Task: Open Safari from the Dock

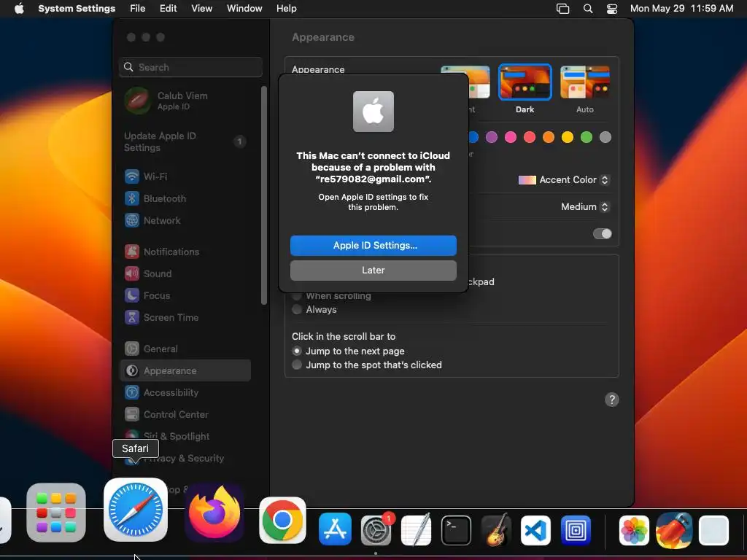Action: 136,510
